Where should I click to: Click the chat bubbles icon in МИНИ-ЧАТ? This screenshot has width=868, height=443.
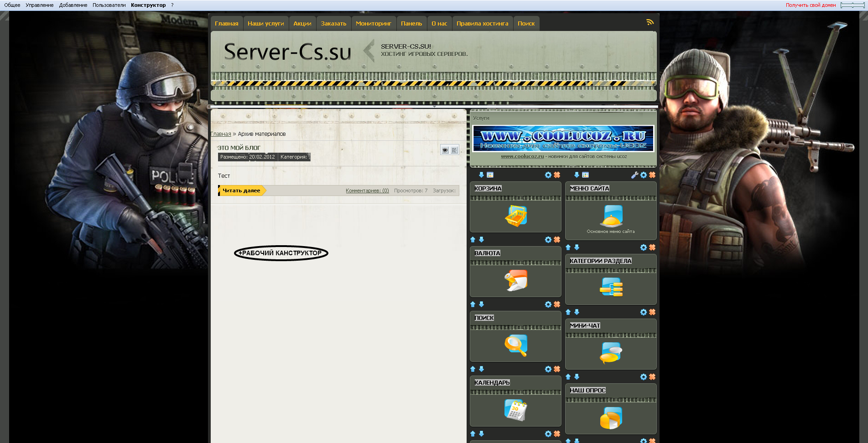click(611, 353)
